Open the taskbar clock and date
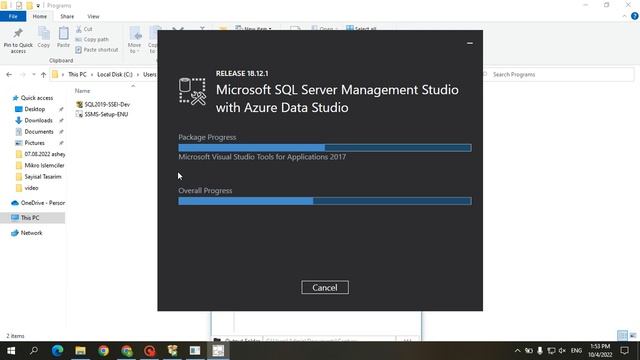 [x=600, y=351]
